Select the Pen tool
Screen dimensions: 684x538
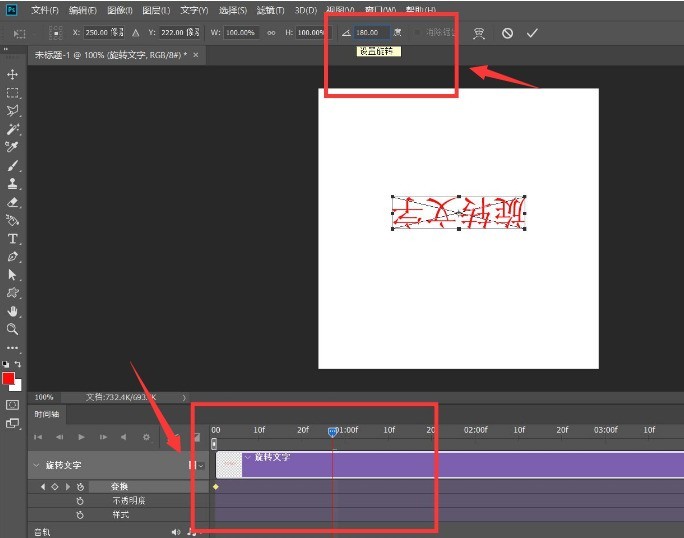(12, 257)
